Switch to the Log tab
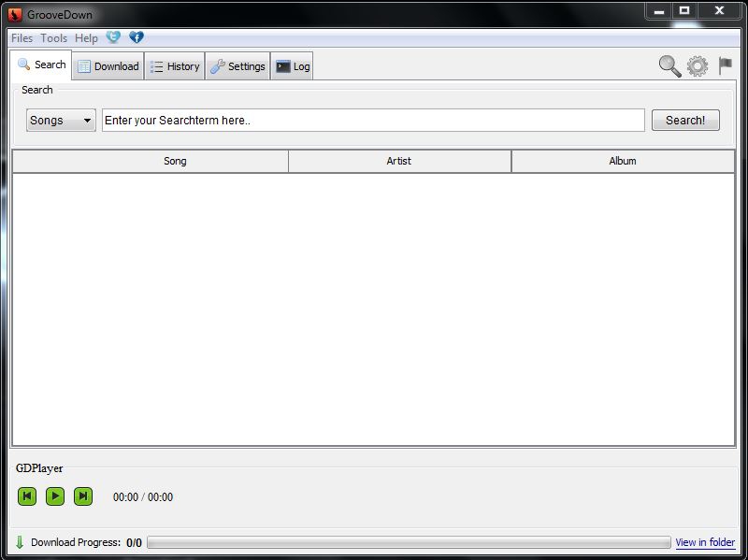 coord(295,66)
